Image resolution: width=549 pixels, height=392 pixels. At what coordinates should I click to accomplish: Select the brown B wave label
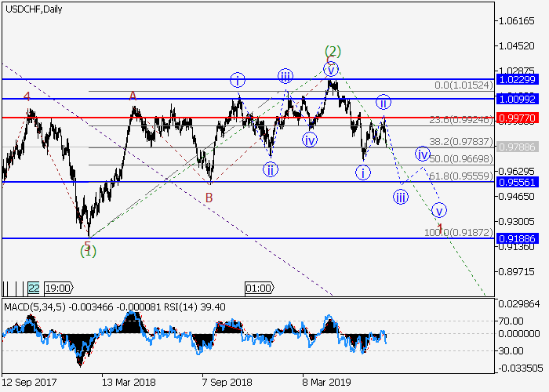tap(209, 198)
